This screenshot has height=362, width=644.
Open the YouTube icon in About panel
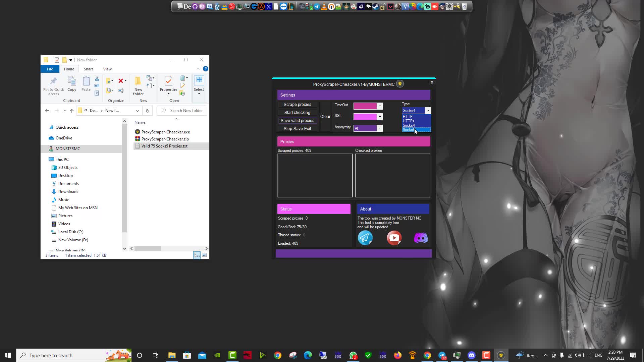point(394,238)
